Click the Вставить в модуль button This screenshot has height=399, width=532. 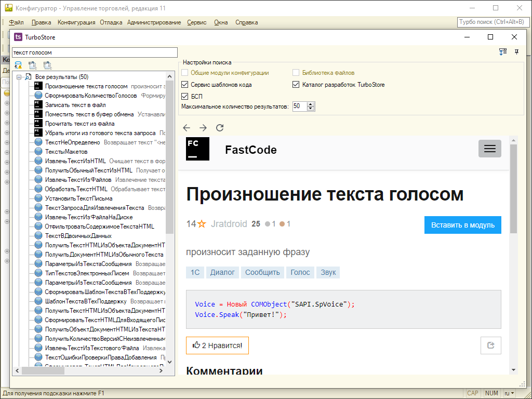point(462,225)
